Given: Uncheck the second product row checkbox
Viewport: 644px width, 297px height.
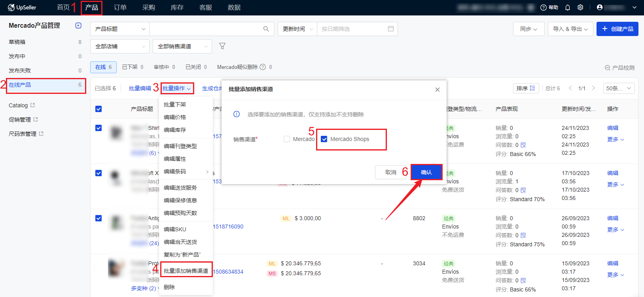Looking at the screenshot, I should (98, 173).
